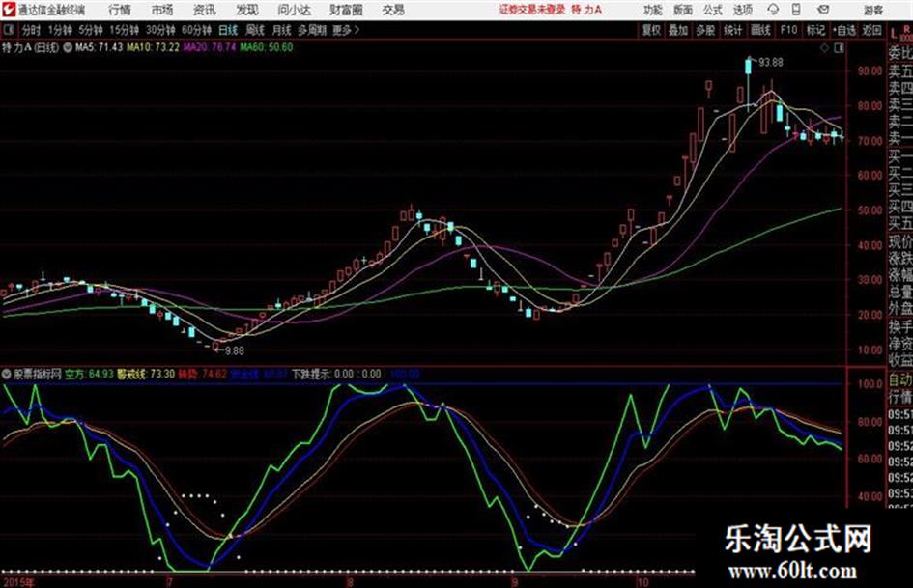Click the 2015年 date axis label
The width and height of the screenshot is (913, 588).
click(18, 582)
